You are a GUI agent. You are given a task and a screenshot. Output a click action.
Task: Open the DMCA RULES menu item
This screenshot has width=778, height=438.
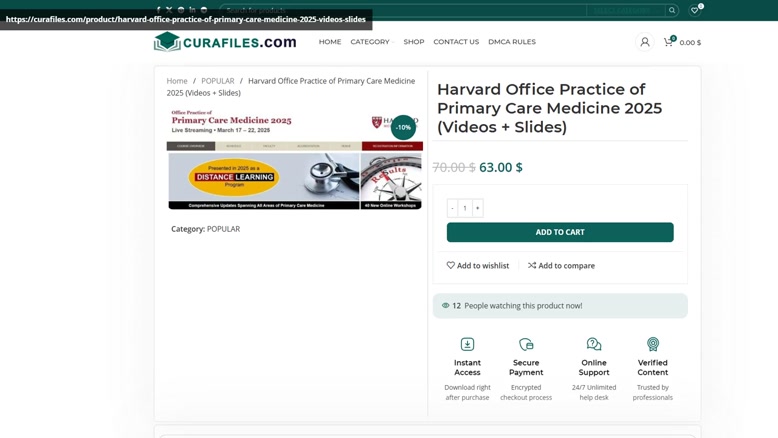pyautogui.click(x=512, y=42)
